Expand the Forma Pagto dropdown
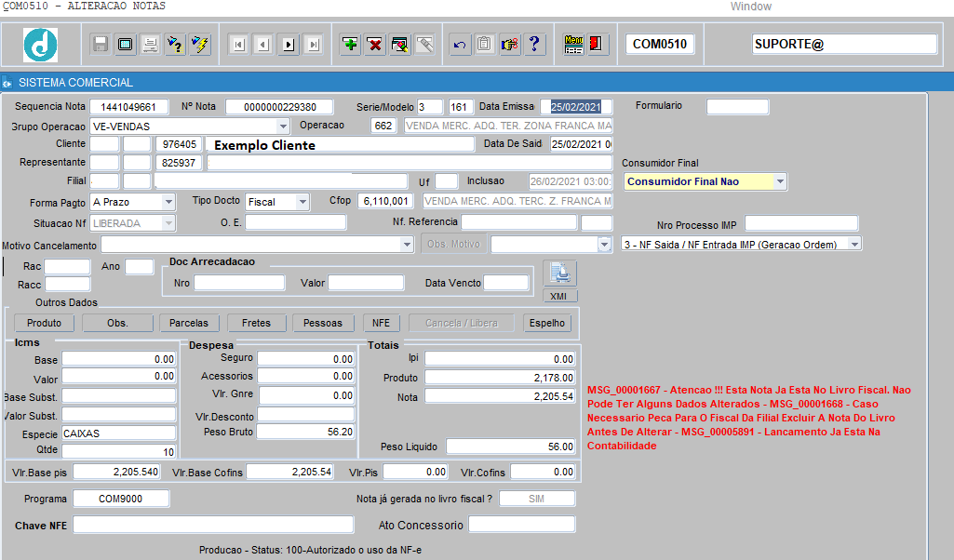The width and height of the screenshot is (954, 560). (x=168, y=202)
